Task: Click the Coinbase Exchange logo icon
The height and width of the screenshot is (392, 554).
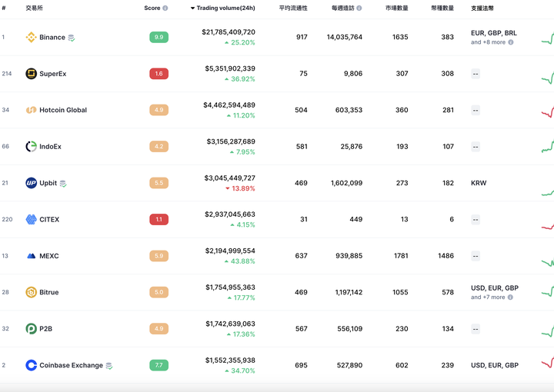Action: pyautogui.click(x=31, y=365)
